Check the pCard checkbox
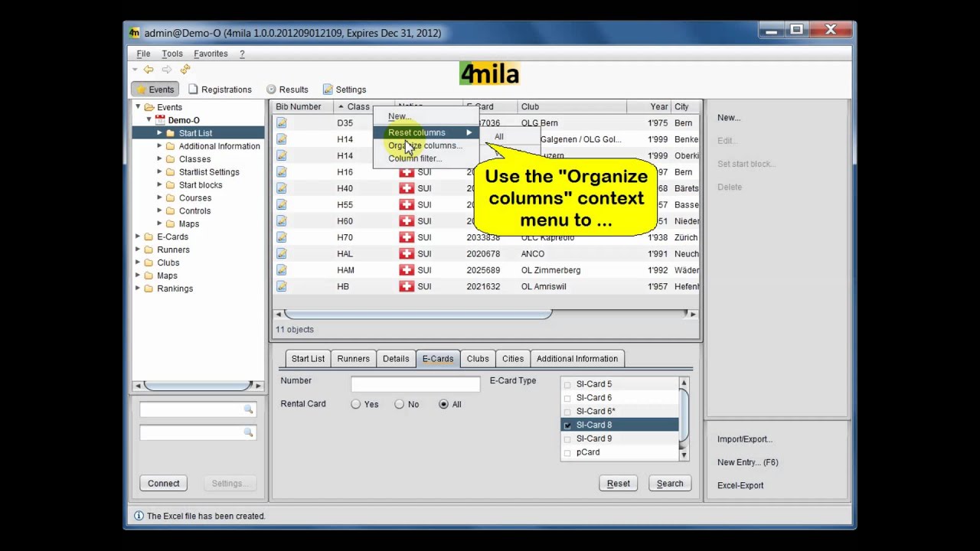This screenshot has height=551, width=980. (567, 453)
